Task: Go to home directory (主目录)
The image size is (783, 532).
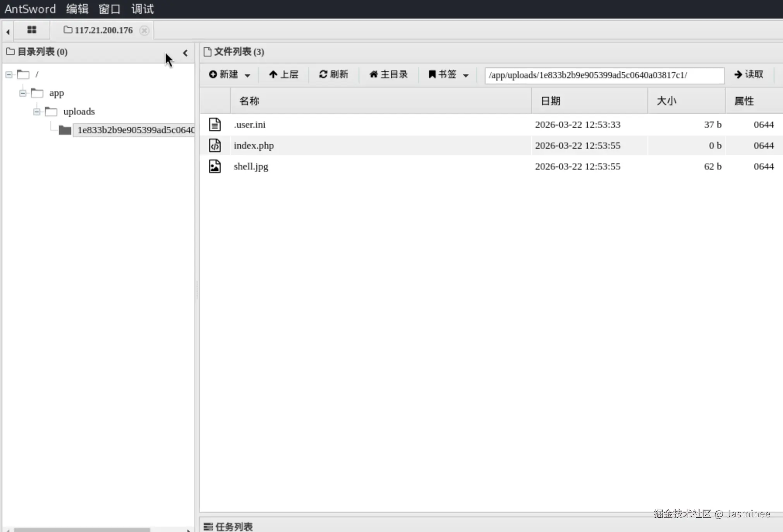Action: pyautogui.click(x=388, y=74)
